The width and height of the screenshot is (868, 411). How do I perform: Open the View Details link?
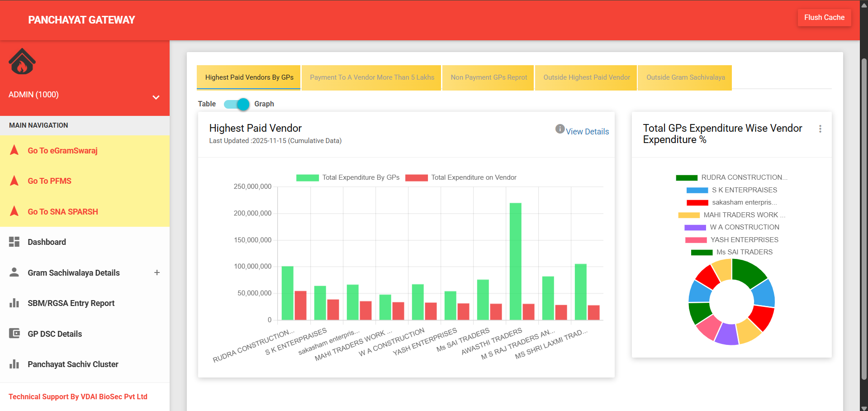tap(587, 132)
